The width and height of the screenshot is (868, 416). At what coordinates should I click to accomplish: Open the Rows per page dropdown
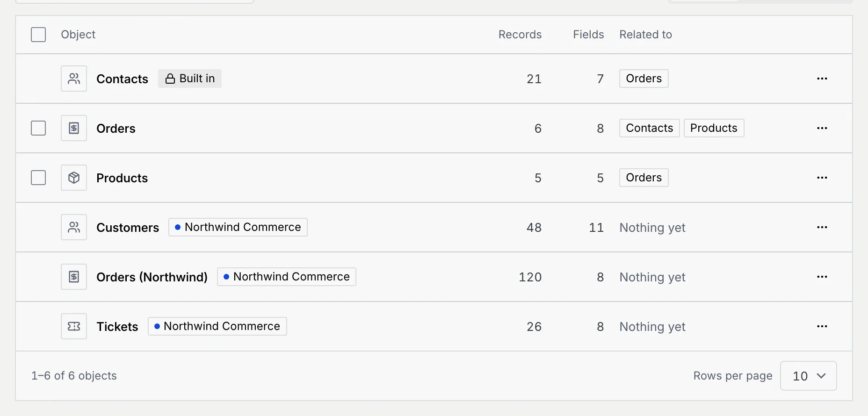click(x=809, y=376)
